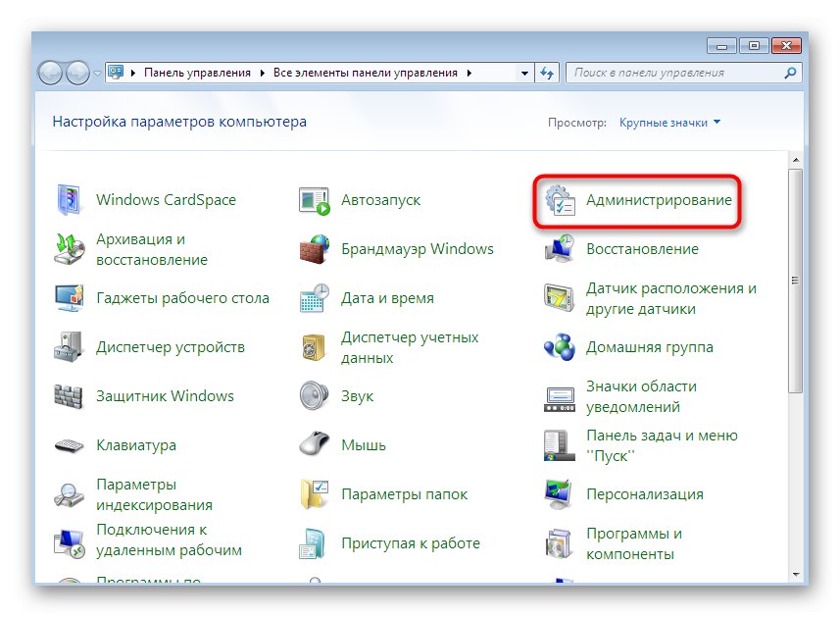Open the Защитник Windows link

[x=165, y=396]
